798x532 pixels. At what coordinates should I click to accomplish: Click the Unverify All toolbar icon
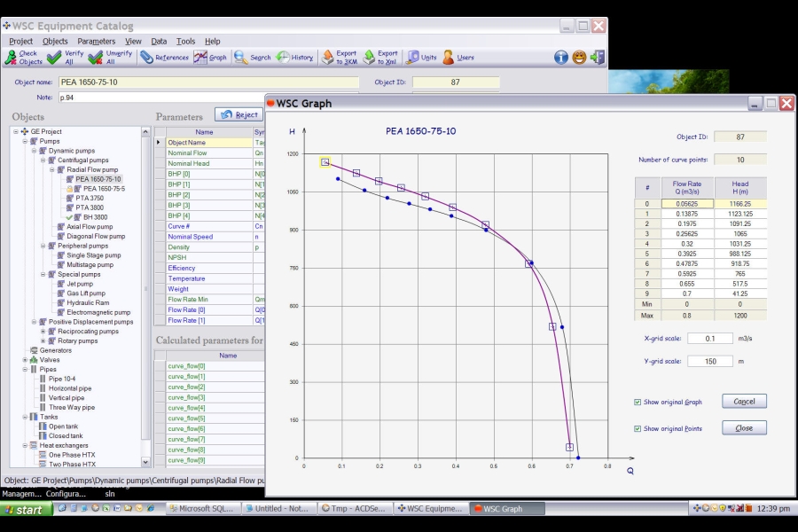[x=95, y=58]
